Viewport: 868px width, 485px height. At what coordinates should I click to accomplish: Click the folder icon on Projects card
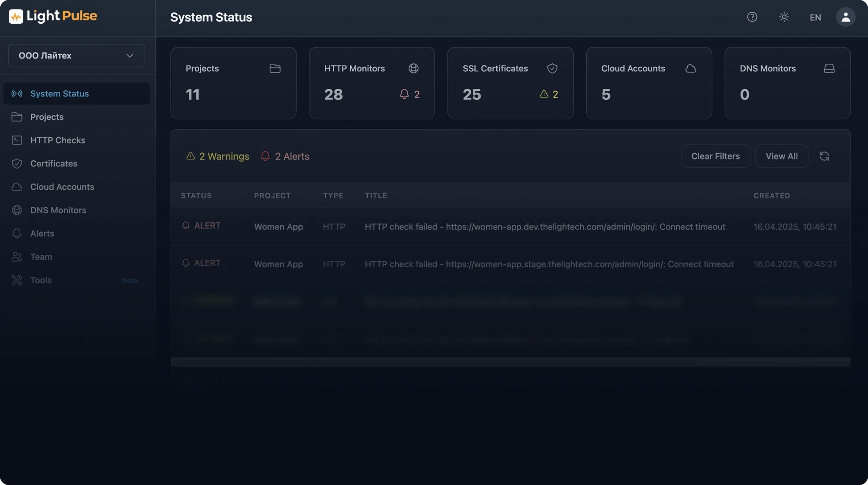275,68
